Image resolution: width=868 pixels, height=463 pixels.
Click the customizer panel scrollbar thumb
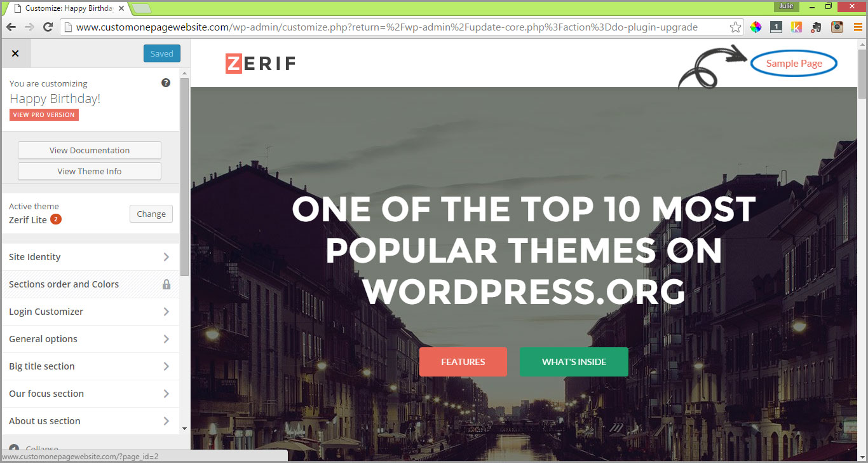click(184, 177)
